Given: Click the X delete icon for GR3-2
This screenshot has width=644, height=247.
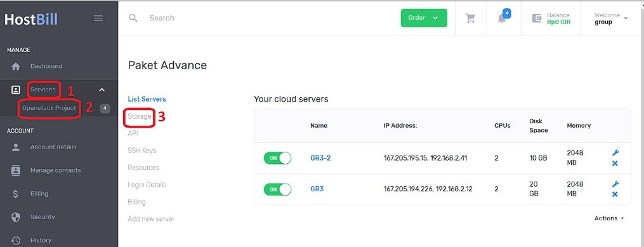Looking at the screenshot, I should click(x=615, y=164).
